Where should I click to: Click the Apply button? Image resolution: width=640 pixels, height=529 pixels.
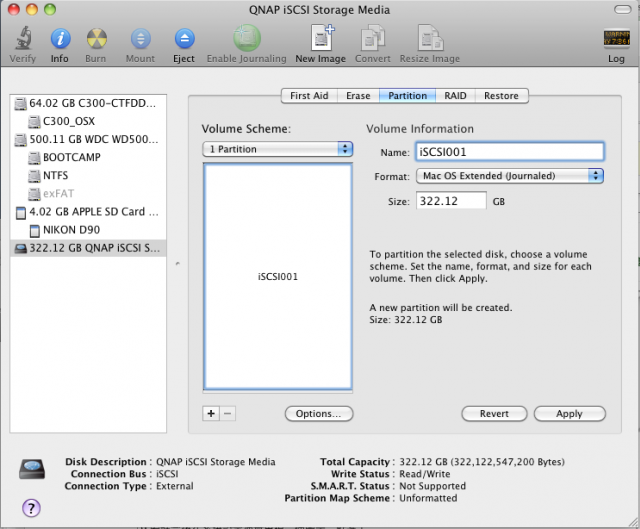point(569,413)
